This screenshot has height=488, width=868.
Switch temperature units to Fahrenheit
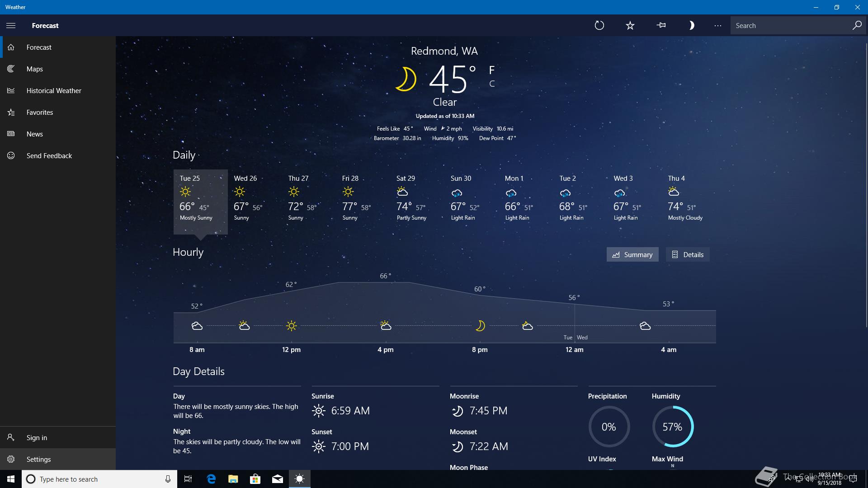[492, 70]
